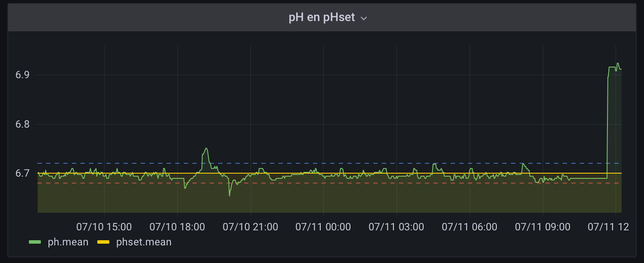The height and width of the screenshot is (263, 644).
Task: Open the panel menu chevron beside the title
Action: [364, 18]
